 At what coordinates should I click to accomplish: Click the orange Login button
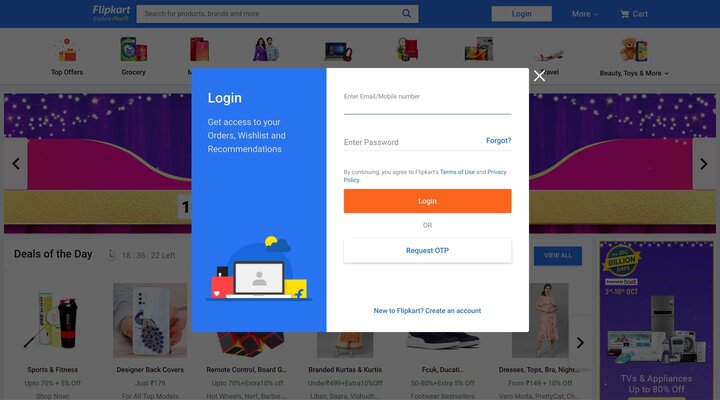pyautogui.click(x=427, y=201)
